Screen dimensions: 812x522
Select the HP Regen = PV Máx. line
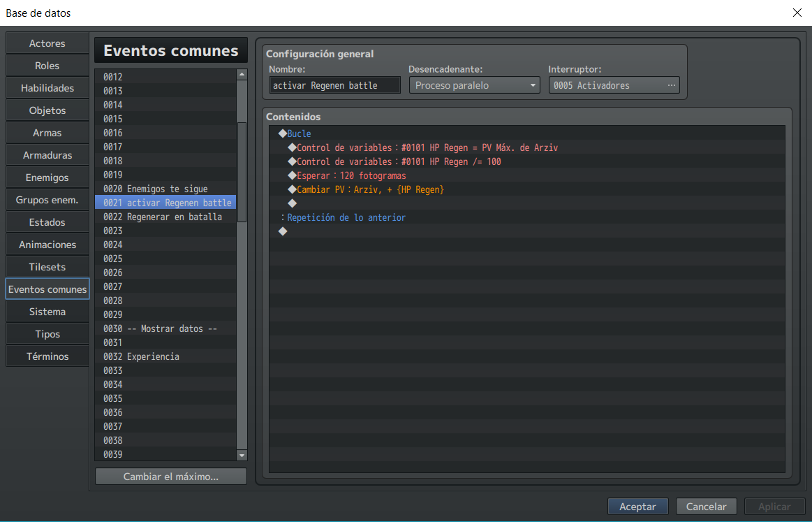(x=527, y=147)
